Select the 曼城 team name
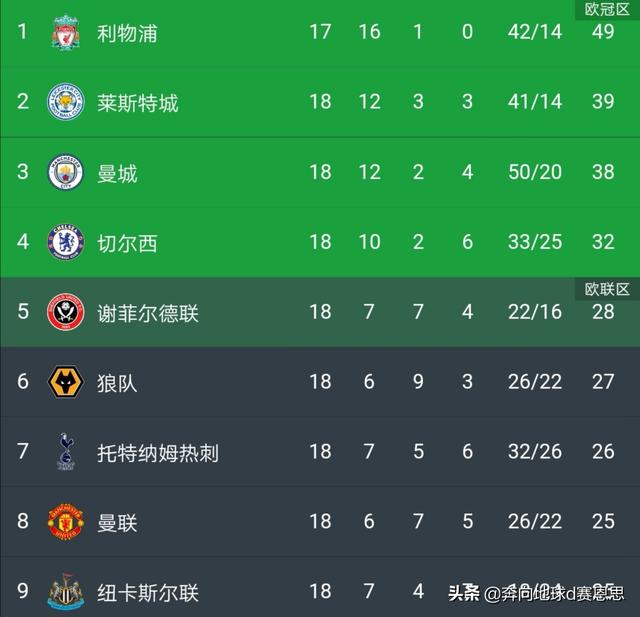The image size is (640, 617). click(117, 173)
